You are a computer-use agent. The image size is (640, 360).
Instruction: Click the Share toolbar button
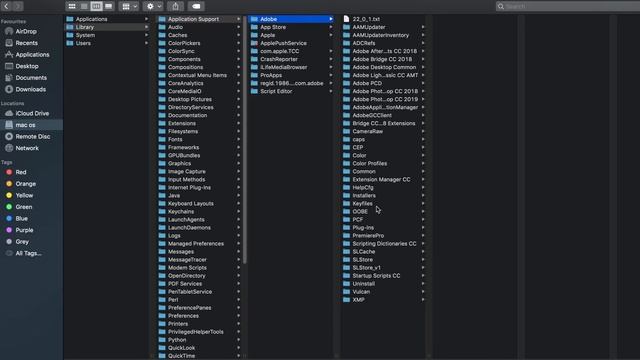(176, 6)
